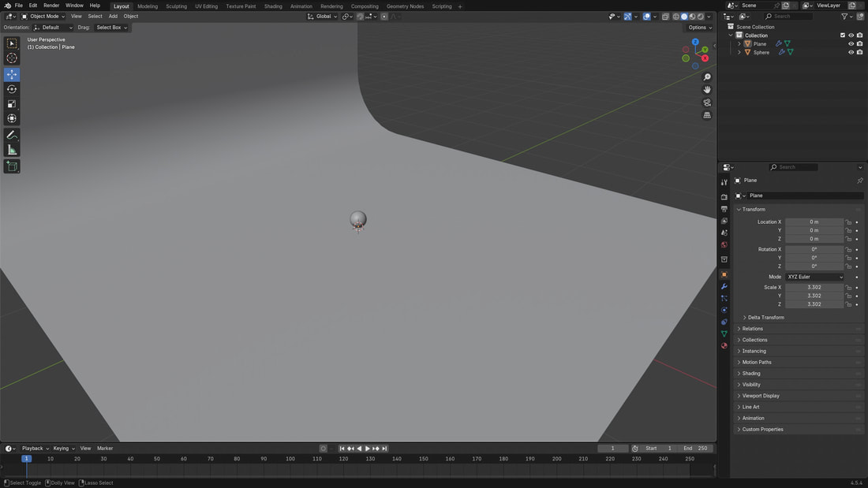Activate the Cursor tool
The height and width of the screenshot is (488, 868).
(12, 58)
